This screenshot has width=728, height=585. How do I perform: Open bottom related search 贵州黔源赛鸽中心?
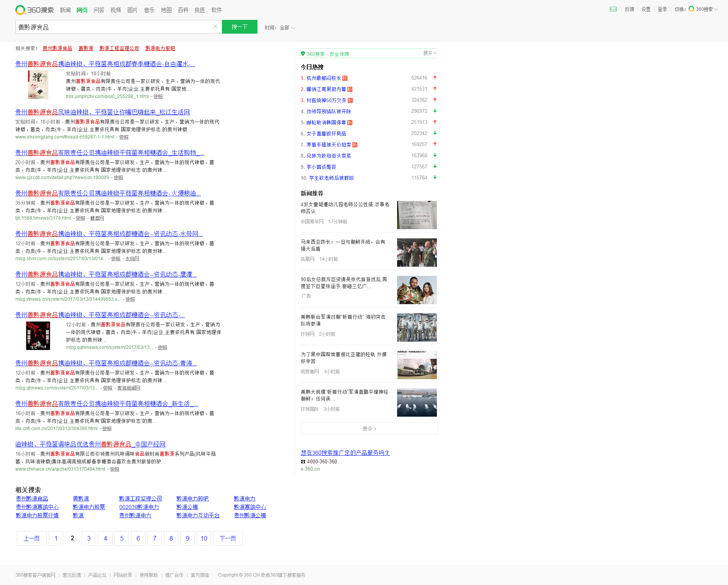[37, 507]
